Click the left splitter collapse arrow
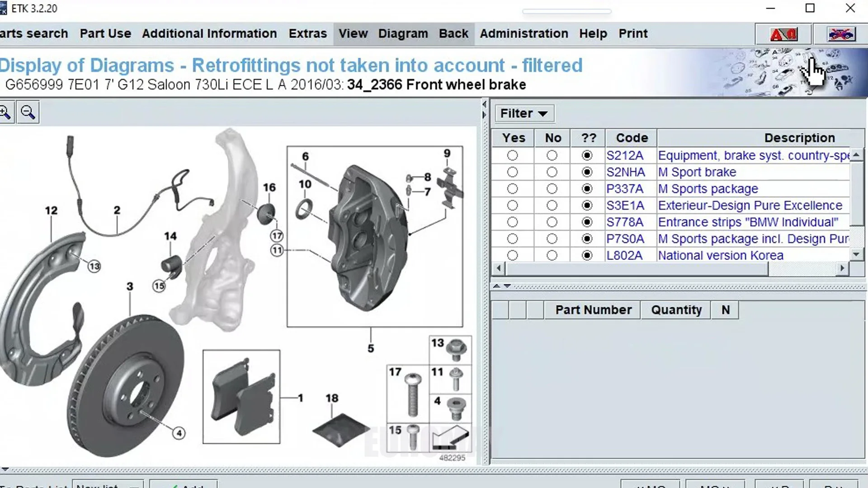The width and height of the screenshot is (868, 488). [484, 105]
